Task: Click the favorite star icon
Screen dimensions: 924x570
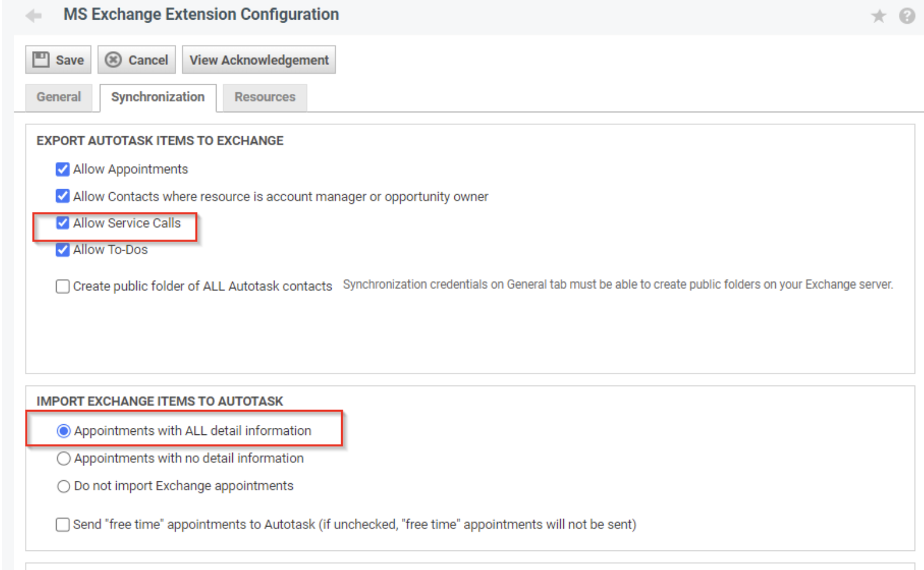Action: click(878, 16)
